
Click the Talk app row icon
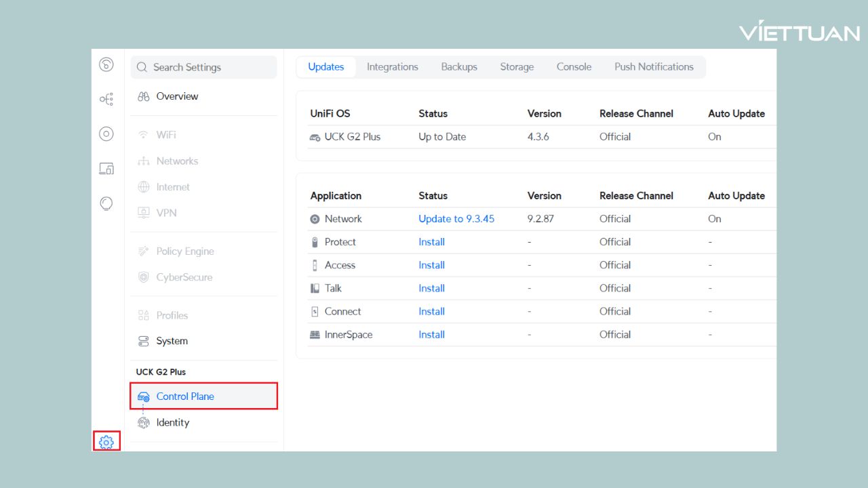point(315,288)
